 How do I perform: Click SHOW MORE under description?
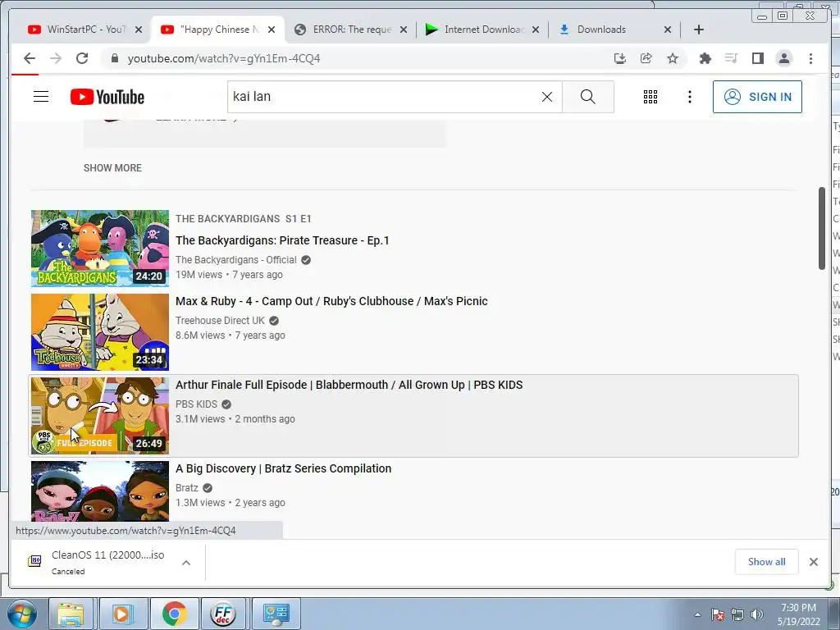pos(112,168)
